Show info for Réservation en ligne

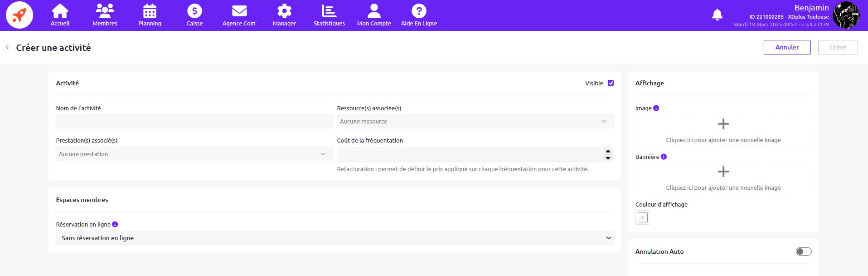[115, 224]
